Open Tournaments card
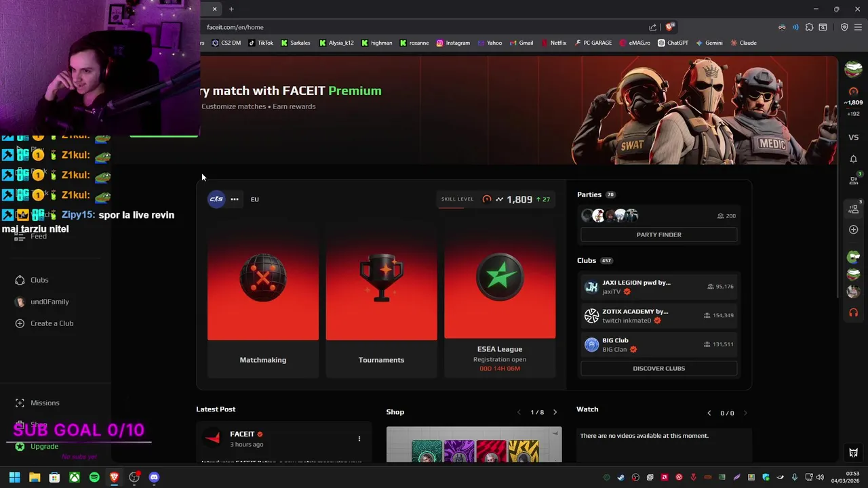 [x=381, y=298]
